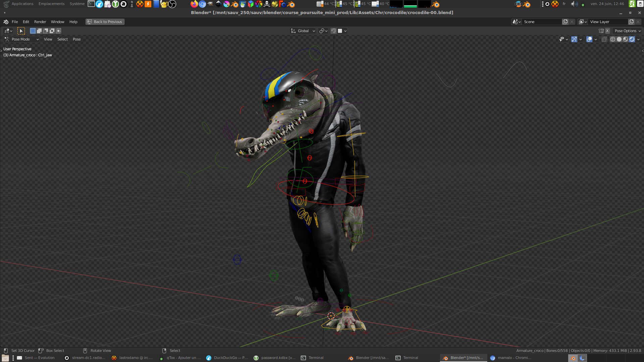Launch terminal from top panel
Viewport: 644px width, 362px height.
91,4
